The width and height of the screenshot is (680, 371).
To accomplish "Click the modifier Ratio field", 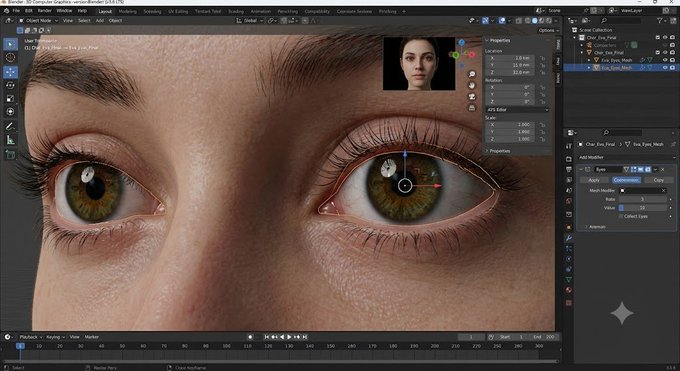I will click(x=642, y=199).
